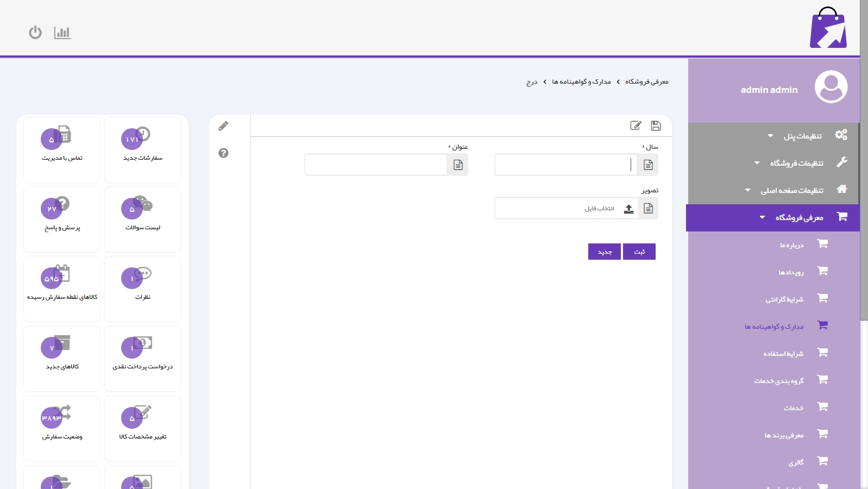Expand تنظیمات صفحه اصلی menu
The image size is (868, 489).
(792, 190)
